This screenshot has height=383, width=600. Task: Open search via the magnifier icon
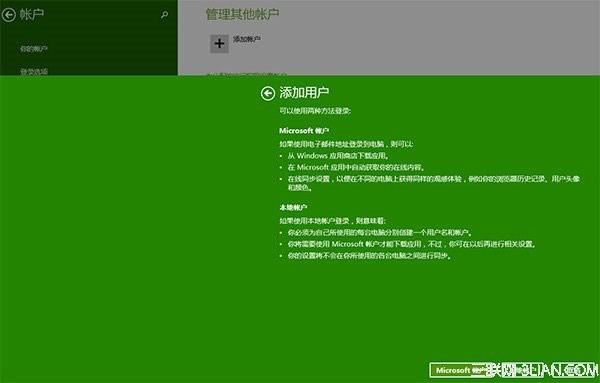tap(165, 15)
